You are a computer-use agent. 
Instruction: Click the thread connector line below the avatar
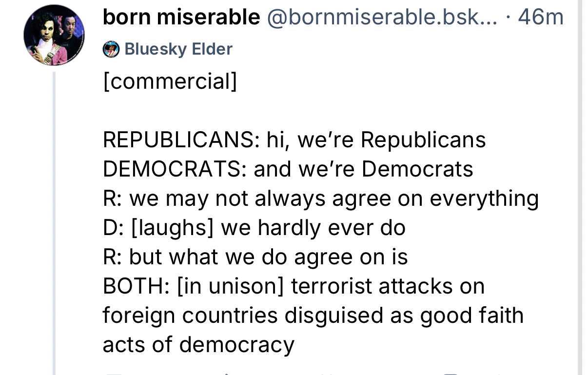tap(54, 219)
